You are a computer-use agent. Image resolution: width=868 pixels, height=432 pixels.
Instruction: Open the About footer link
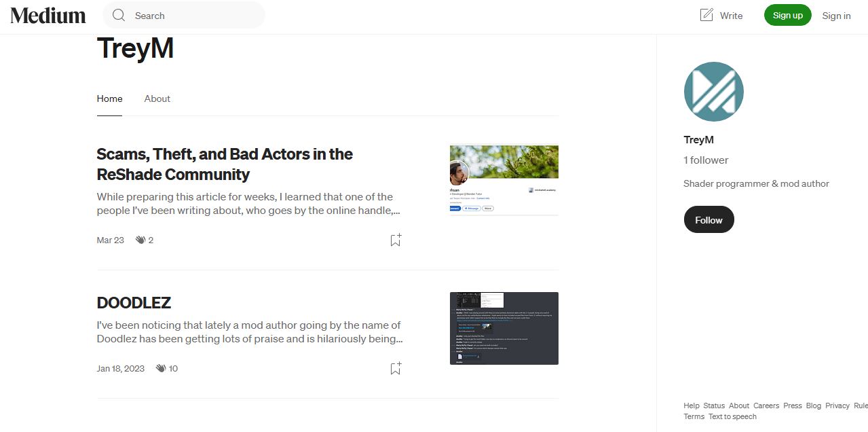pyautogui.click(x=739, y=406)
